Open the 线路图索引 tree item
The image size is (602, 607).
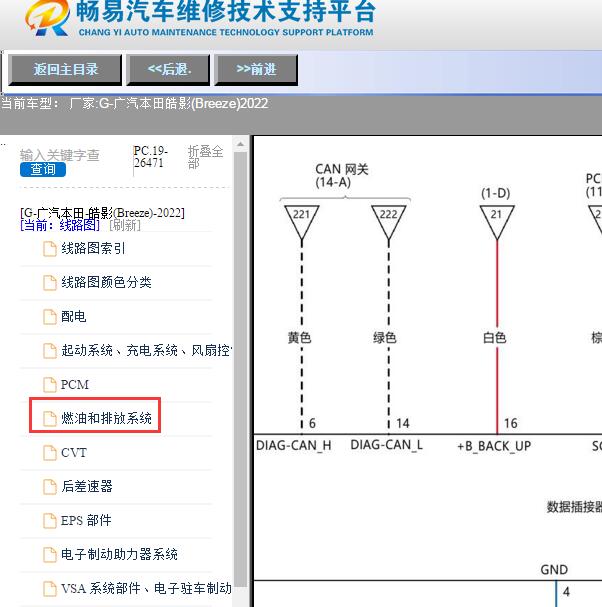[93, 249]
